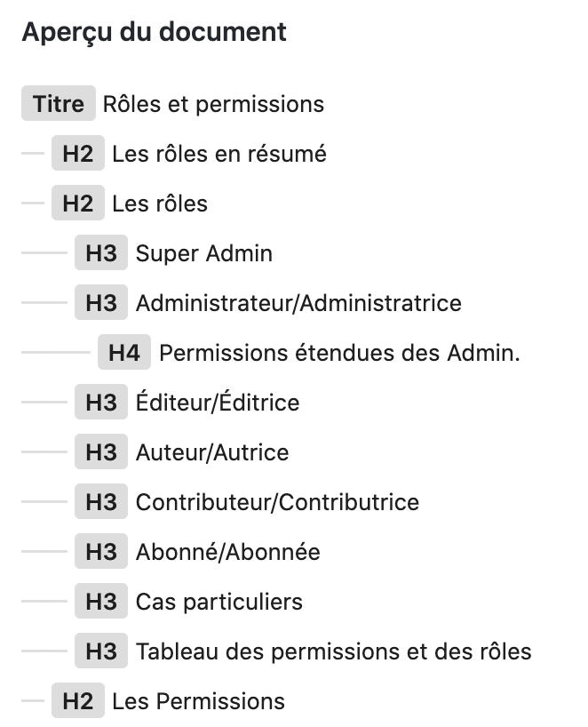Viewport: 588px width, 727px height.
Task: Click the H4 badge in the outline
Action: click(124, 352)
